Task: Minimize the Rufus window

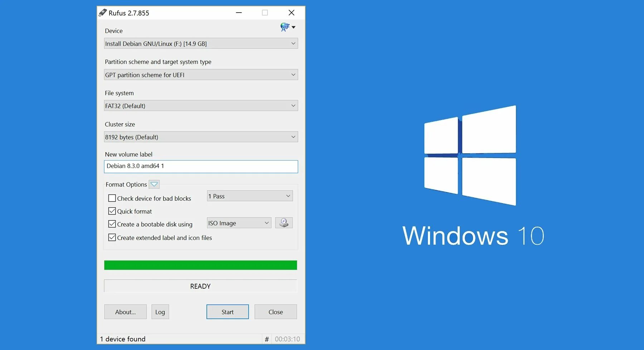Action: (239, 13)
